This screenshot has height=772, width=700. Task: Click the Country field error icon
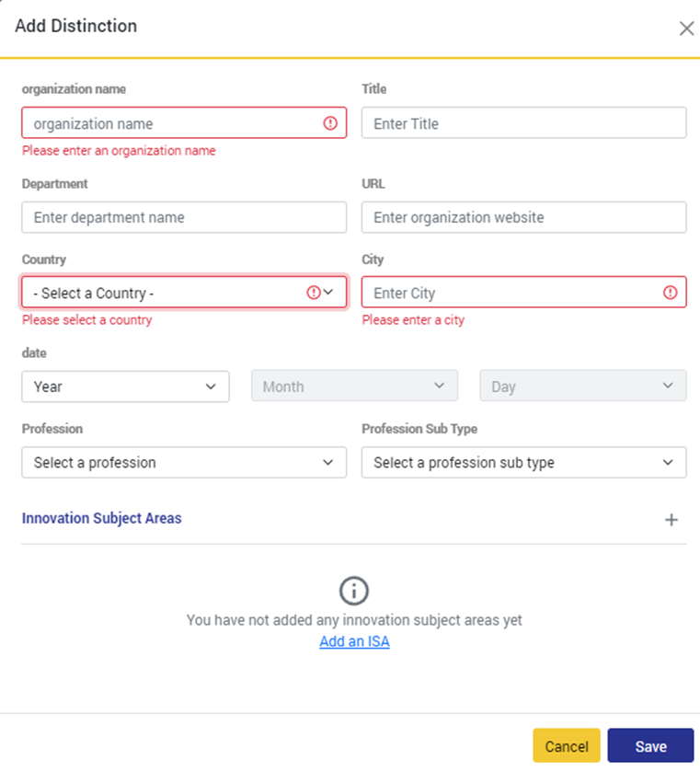(314, 293)
